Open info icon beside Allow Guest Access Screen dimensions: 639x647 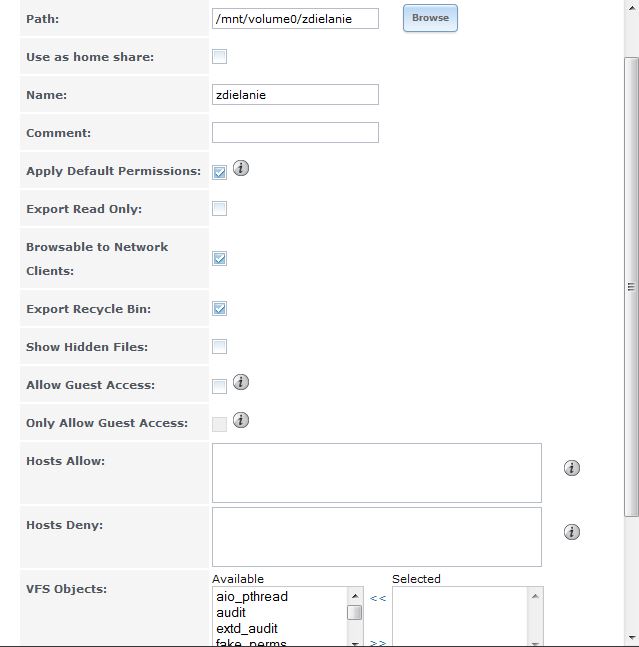(x=241, y=382)
